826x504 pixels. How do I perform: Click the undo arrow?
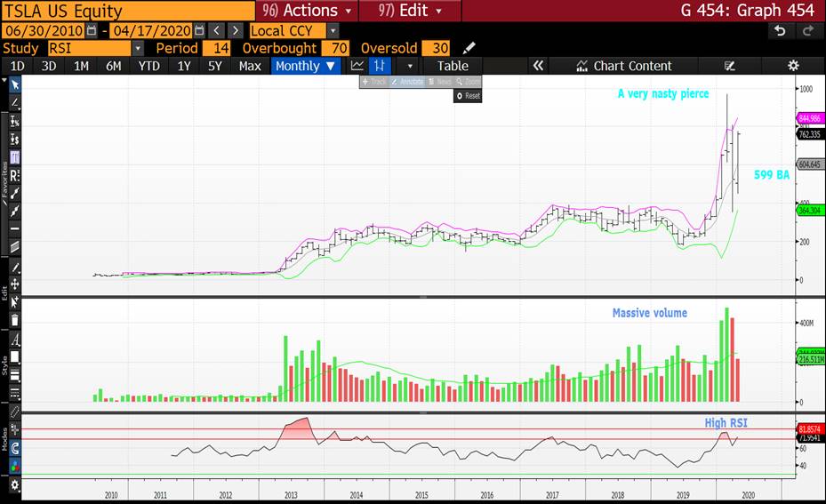pos(780,31)
